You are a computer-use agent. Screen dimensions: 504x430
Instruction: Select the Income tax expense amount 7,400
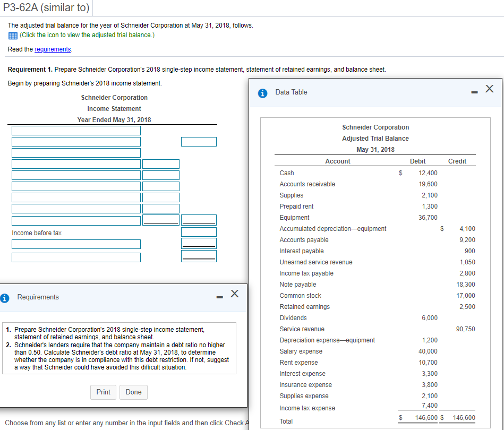pos(430,406)
